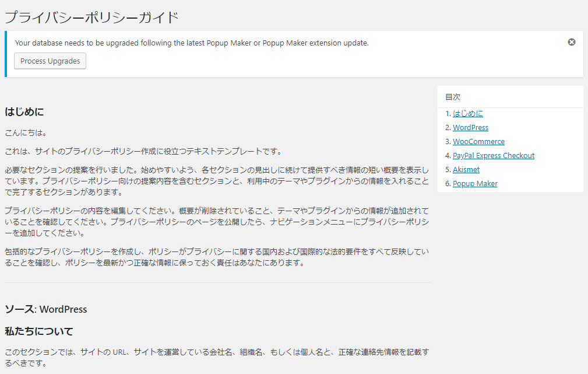Click the paragraph starting with このセクションでは
Image resolution: width=588 pixels, height=374 pixels.
click(217, 357)
